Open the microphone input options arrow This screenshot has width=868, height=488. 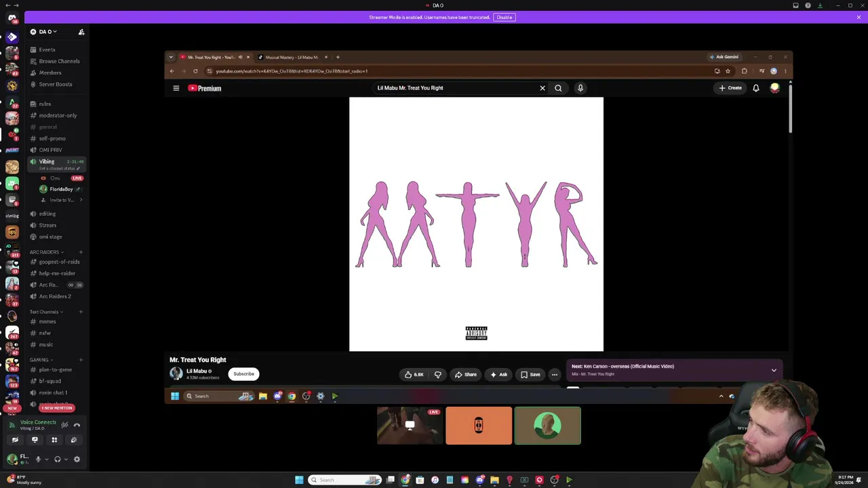tap(46, 460)
